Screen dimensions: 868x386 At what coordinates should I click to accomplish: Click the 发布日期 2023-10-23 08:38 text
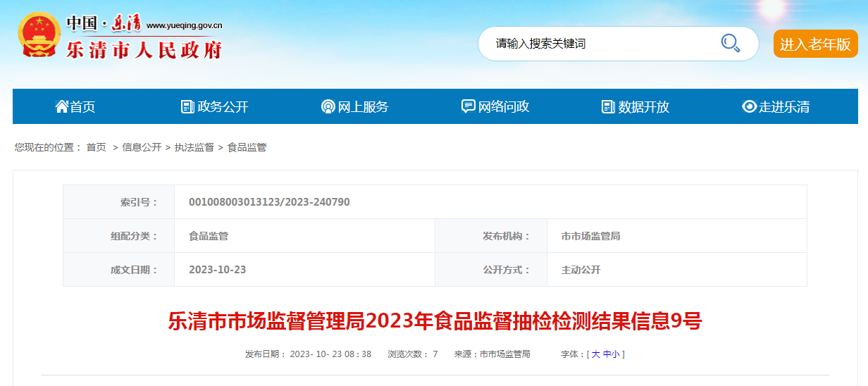(308, 354)
